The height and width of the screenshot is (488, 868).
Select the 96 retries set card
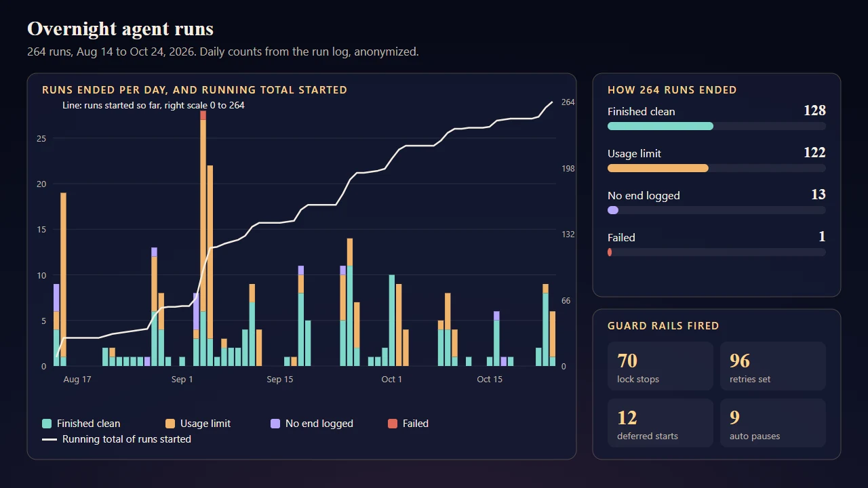click(773, 366)
